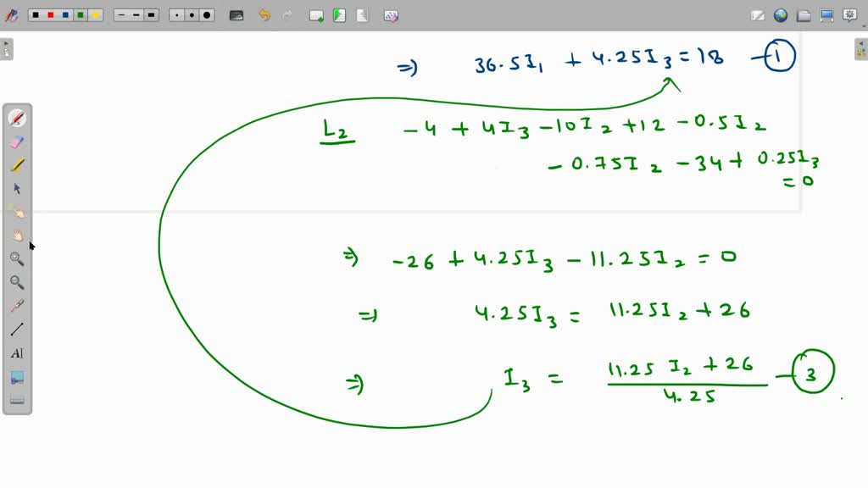This screenshot has width=868, height=488.
Task: Open the text tool labeled A
Action: tap(17, 353)
